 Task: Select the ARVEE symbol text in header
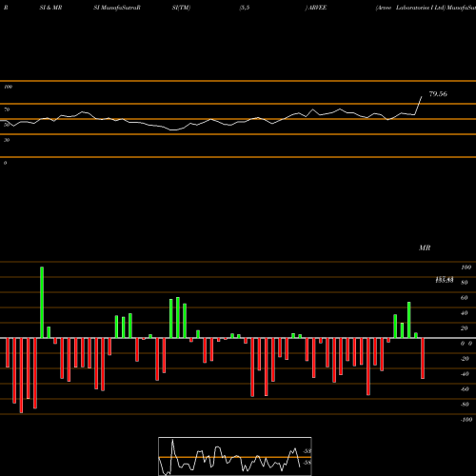click(x=317, y=8)
